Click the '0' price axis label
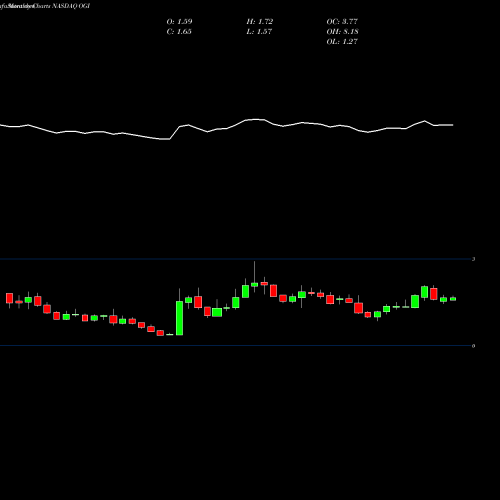The height and width of the screenshot is (500, 500). click(473, 346)
